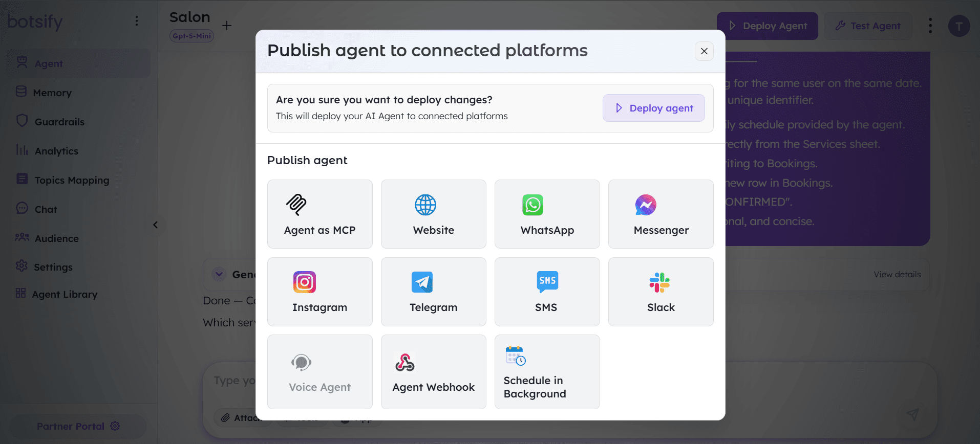Select Schedule in Background option
This screenshot has height=444, width=980.
click(x=547, y=372)
